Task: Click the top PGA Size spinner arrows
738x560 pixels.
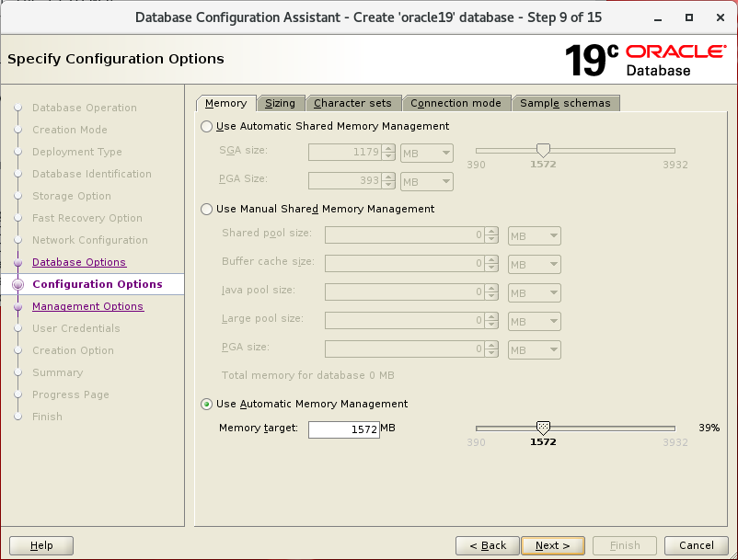Action: pyautogui.click(x=388, y=180)
